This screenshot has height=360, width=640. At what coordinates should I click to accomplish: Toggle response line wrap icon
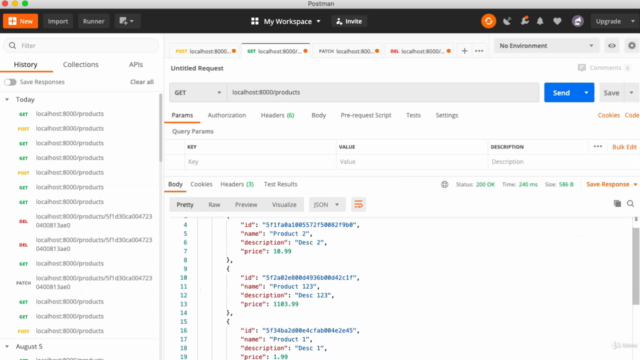tap(358, 204)
